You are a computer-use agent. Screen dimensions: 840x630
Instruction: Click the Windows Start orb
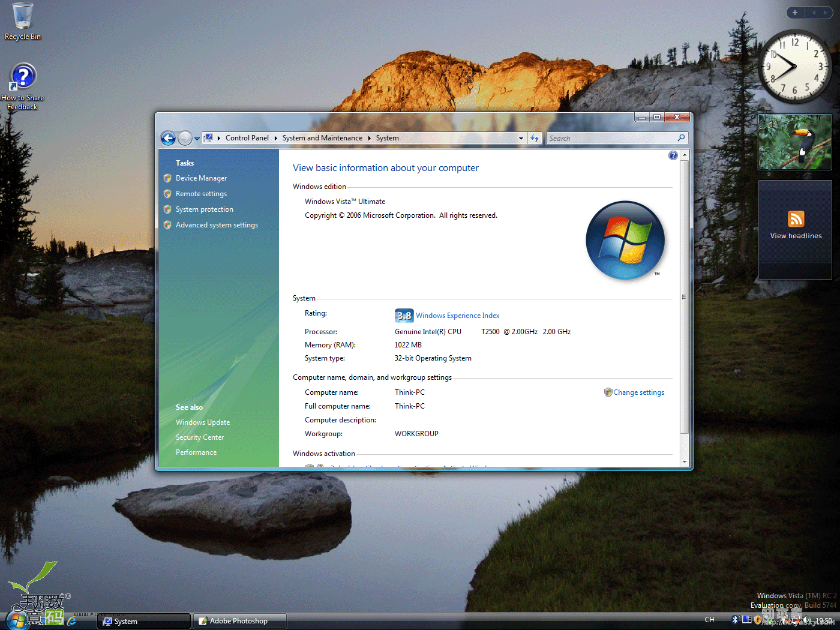[17, 620]
